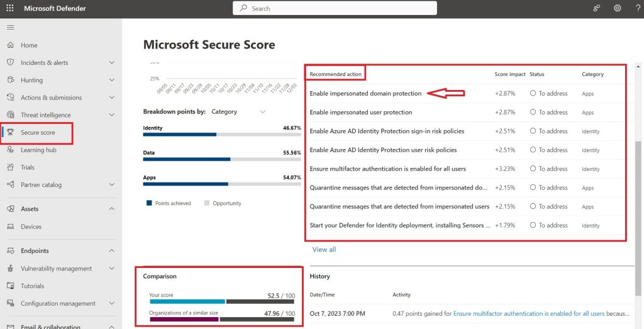644x329 pixels.
Task: Open Start your Defender for Identity deployment action
Action: click(400, 225)
